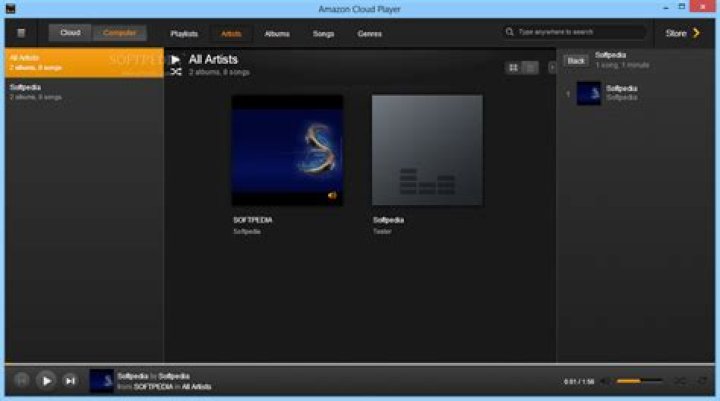Click the SOFTPEDIA album title
This screenshot has width=720, height=401.
click(253, 220)
